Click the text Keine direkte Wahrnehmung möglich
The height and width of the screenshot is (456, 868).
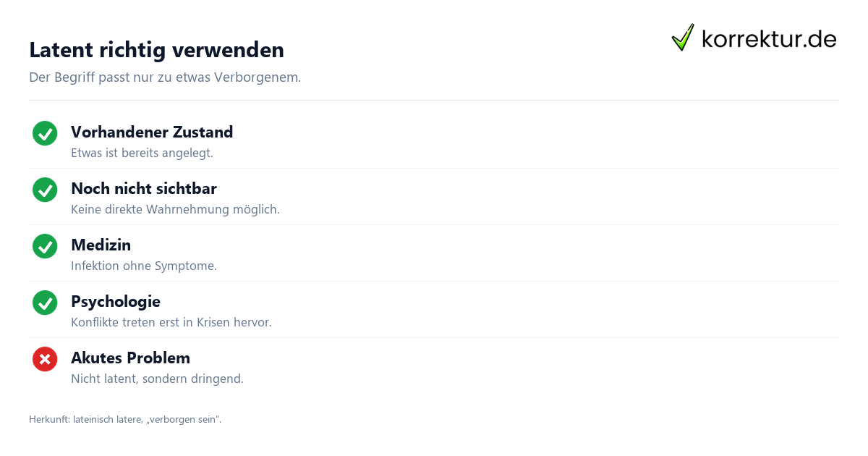click(175, 210)
